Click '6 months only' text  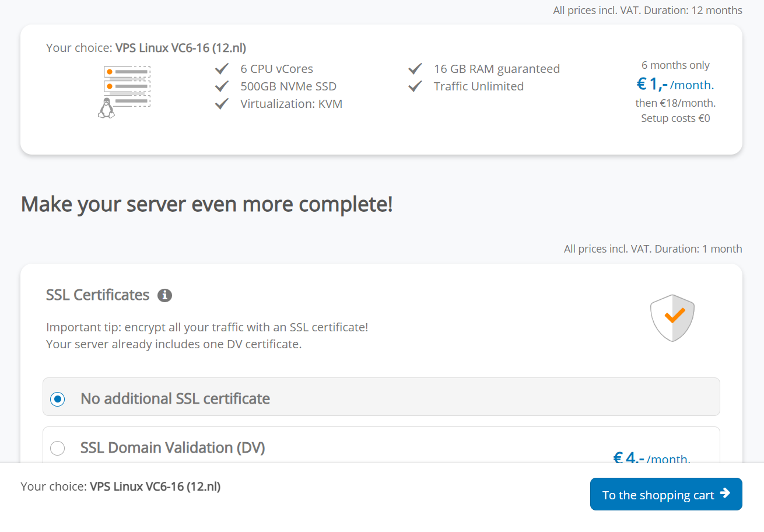(x=675, y=65)
